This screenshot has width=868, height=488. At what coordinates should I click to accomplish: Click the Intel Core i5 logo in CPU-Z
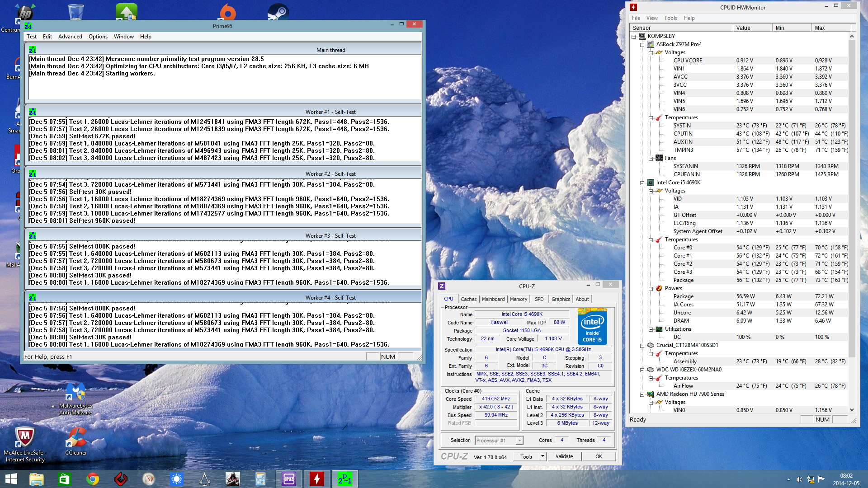[x=592, y=326]
